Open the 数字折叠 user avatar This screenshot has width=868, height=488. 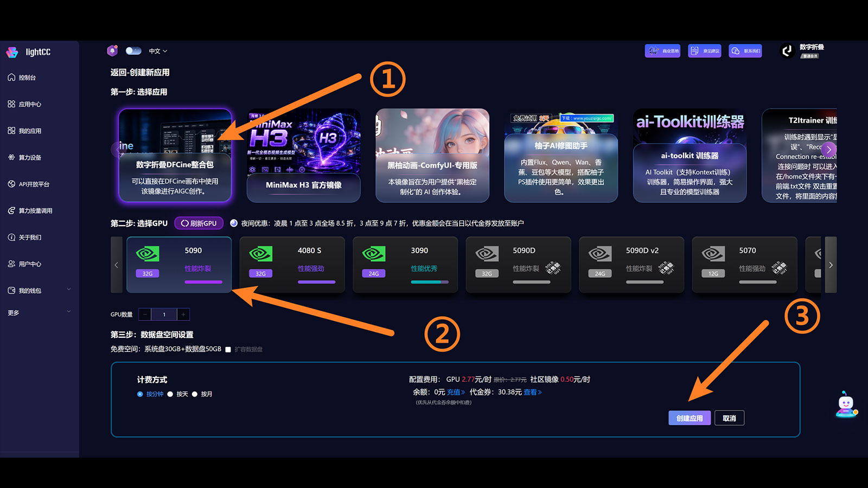pos(787,51)
